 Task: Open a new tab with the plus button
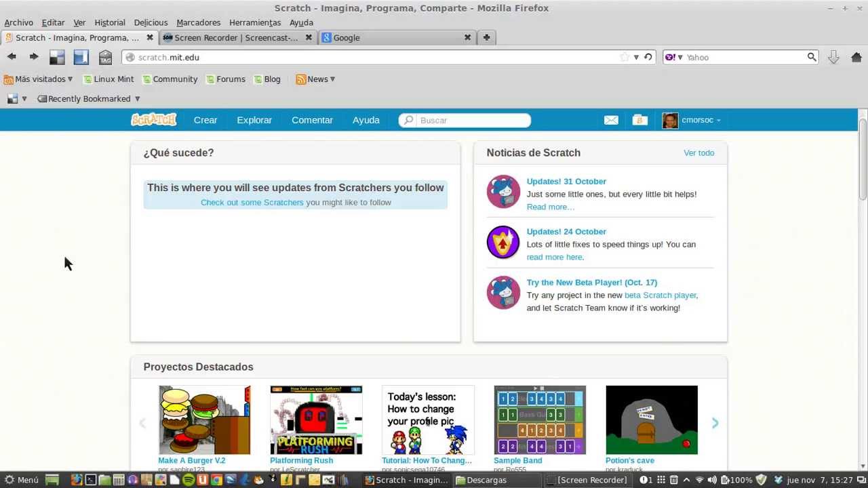point(486,37)
